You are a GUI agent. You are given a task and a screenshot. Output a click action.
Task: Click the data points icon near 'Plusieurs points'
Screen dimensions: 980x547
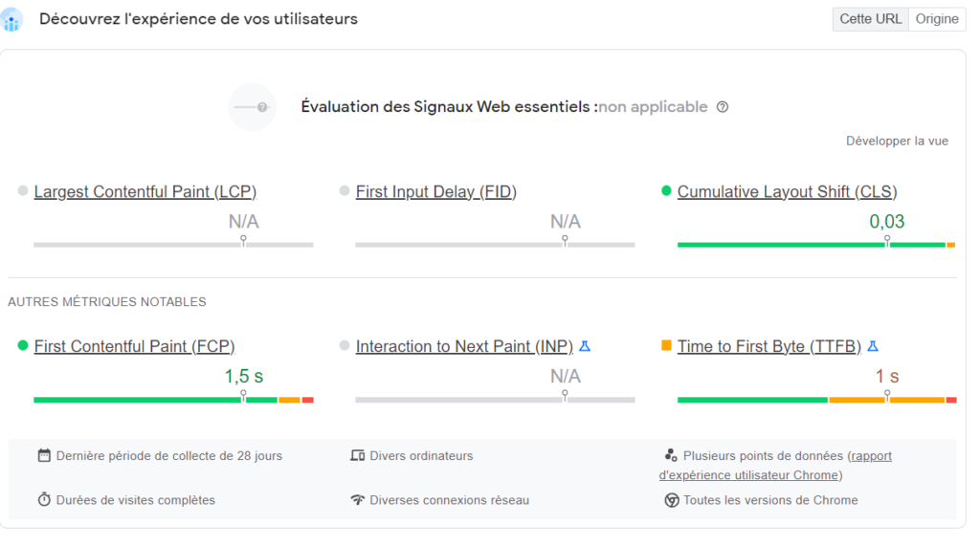(x=672, y=456)
